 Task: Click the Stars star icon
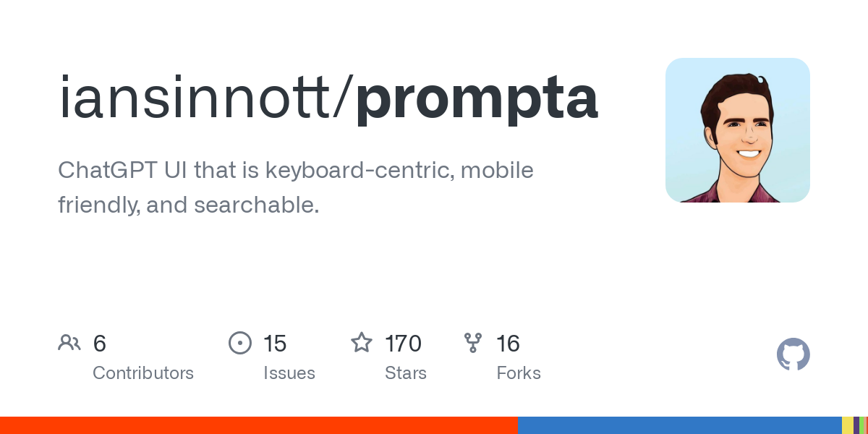click(x=362, y=343)
